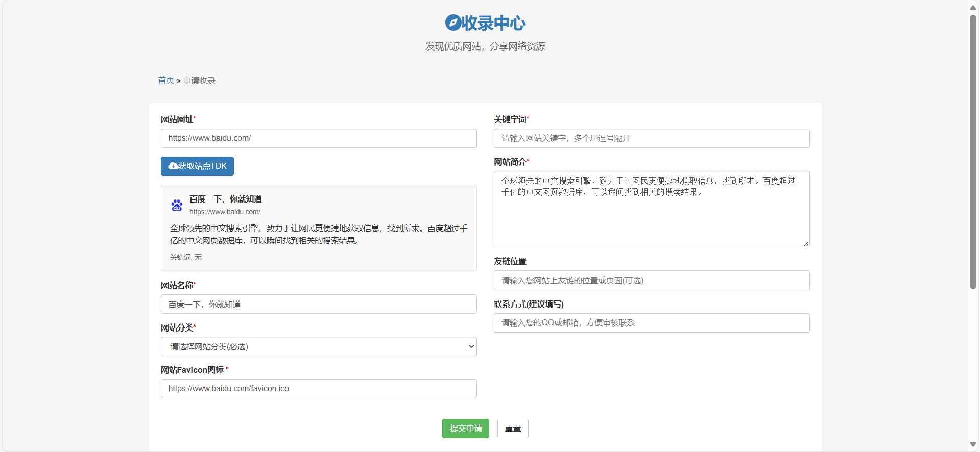
Task: Focus the 网站网址 URL input field
Action: pyautogui.click(x=318, y=138)
